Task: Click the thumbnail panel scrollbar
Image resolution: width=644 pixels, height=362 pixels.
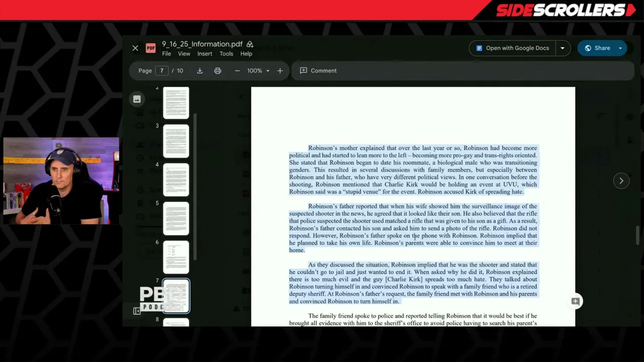Action: 195,186
